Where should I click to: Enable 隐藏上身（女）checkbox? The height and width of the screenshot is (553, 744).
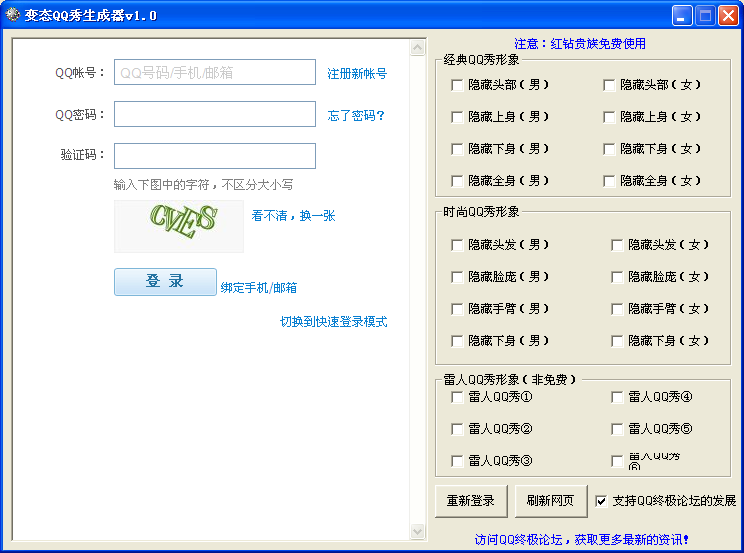(x=609, y=117)
